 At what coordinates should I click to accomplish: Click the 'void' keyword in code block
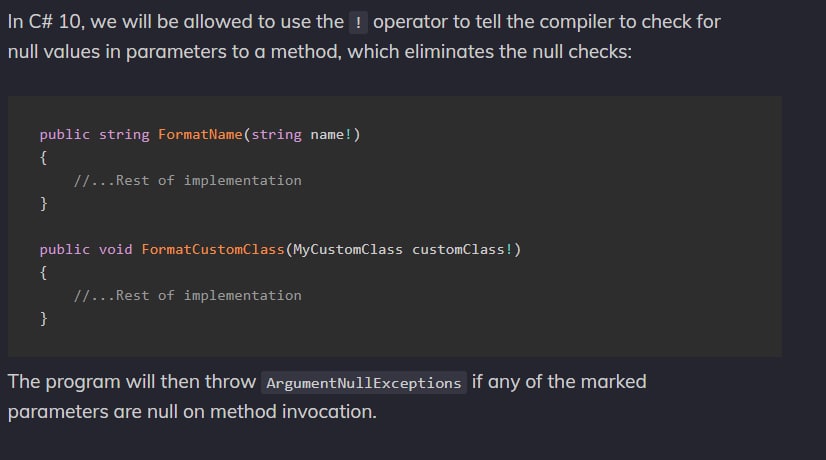point(115,249)
